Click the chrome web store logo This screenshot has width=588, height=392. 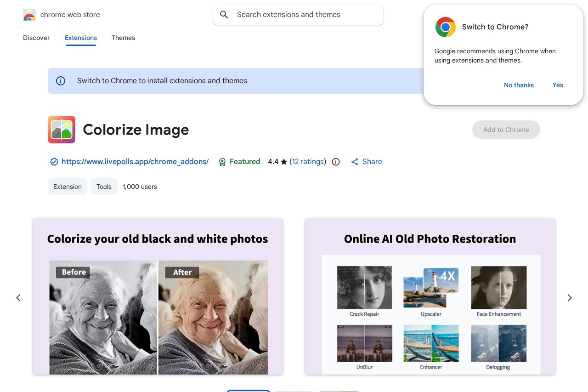coord(29,14)
